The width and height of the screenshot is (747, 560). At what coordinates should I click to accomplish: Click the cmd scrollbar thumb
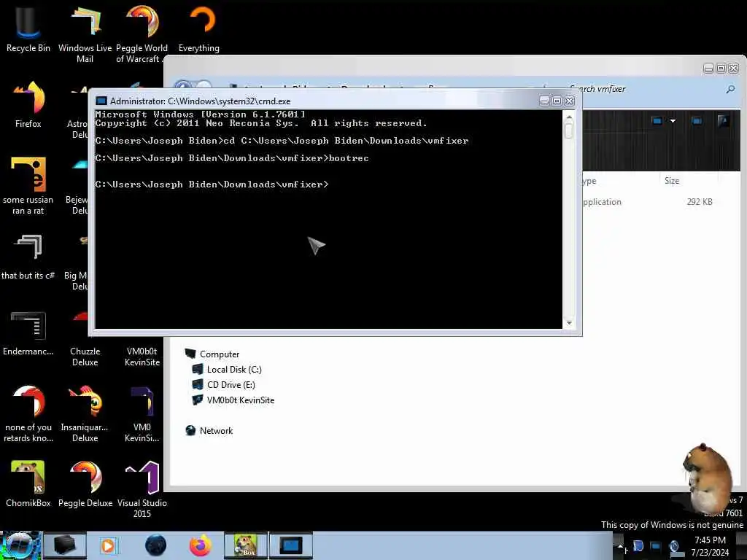[x=569, y=131]
